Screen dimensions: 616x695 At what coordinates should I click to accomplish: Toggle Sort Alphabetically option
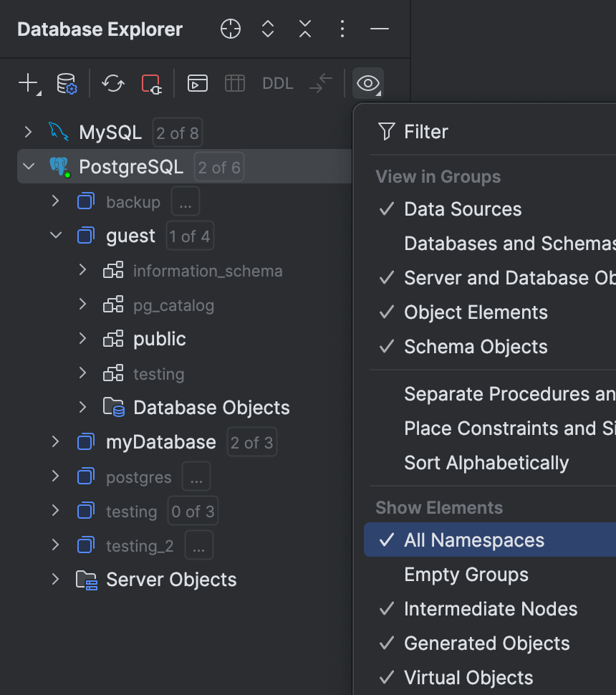486,462
